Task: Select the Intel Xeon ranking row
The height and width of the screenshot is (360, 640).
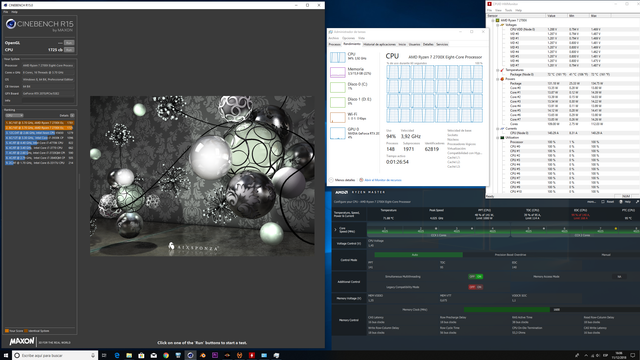Action: pyautogui.click(x=40, y=133)
